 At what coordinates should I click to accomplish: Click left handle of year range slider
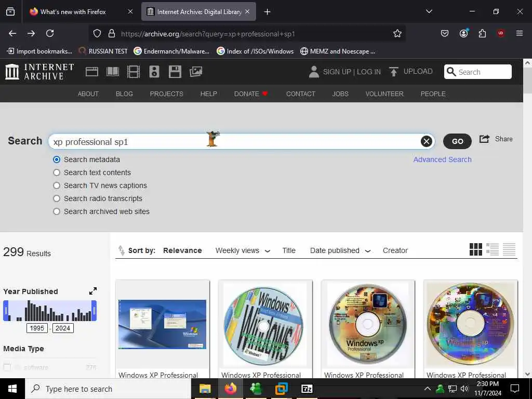(6, 311)
